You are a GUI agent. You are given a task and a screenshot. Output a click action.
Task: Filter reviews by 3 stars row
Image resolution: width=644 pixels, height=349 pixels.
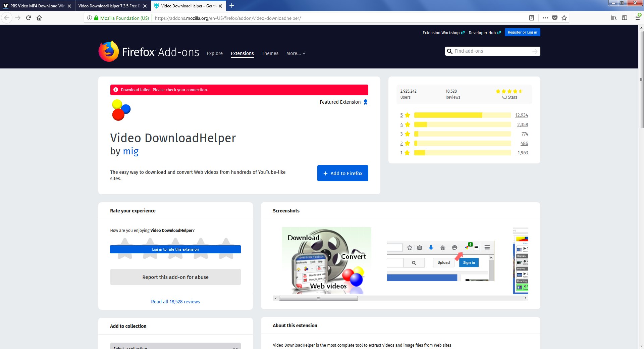tap(464, 134)
